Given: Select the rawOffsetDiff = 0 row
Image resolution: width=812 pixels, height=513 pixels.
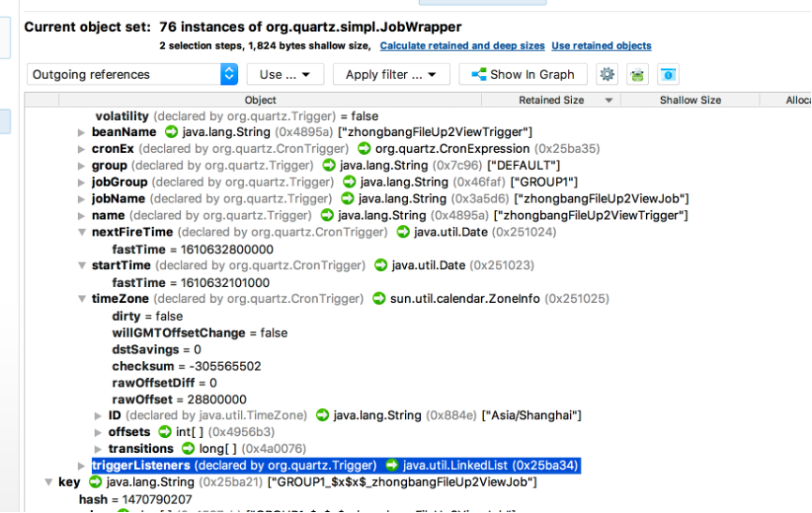Looking at the screenshot, I should pyautogui.click(x=164, y=383).
